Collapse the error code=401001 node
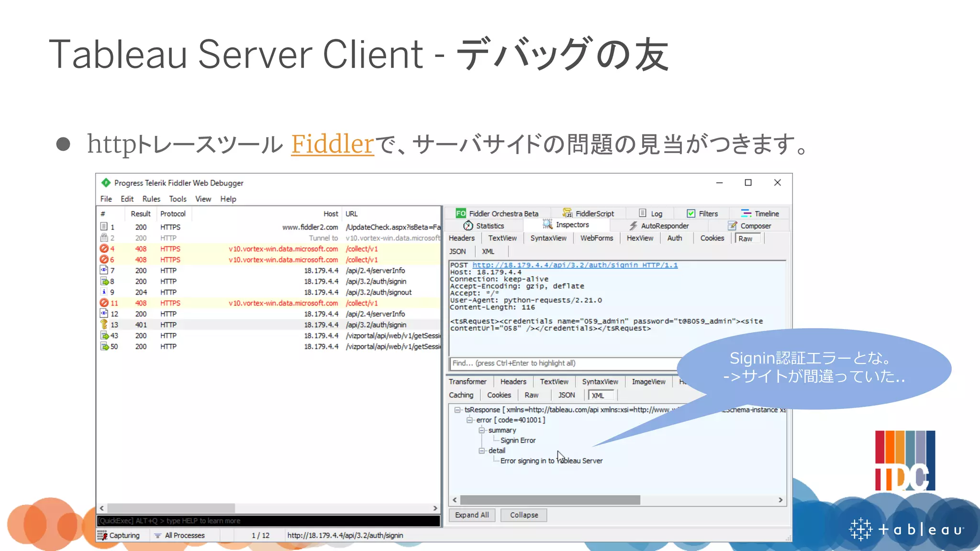Image resolution: width=980 pixels, height=551 pixels. click(x=469, y=420)
